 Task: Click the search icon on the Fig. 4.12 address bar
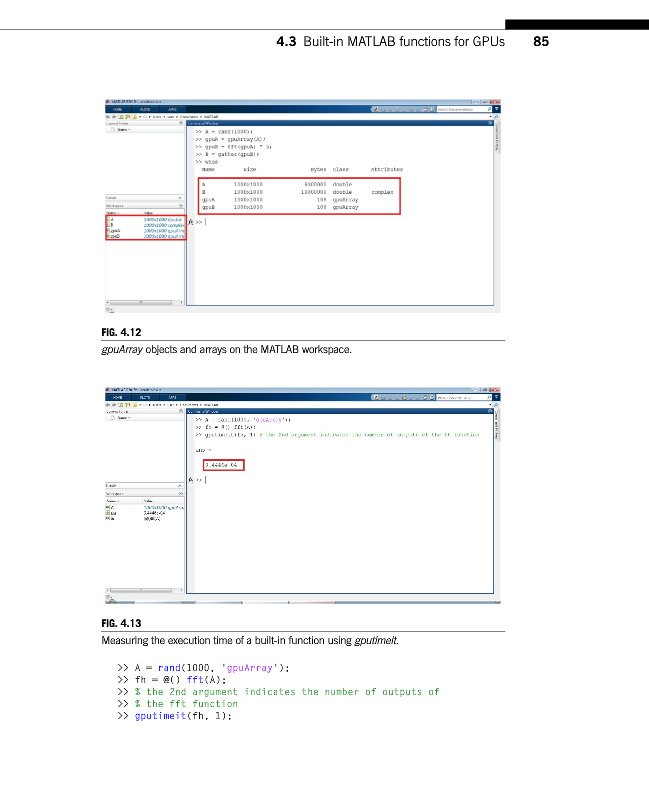click(494, 116)
